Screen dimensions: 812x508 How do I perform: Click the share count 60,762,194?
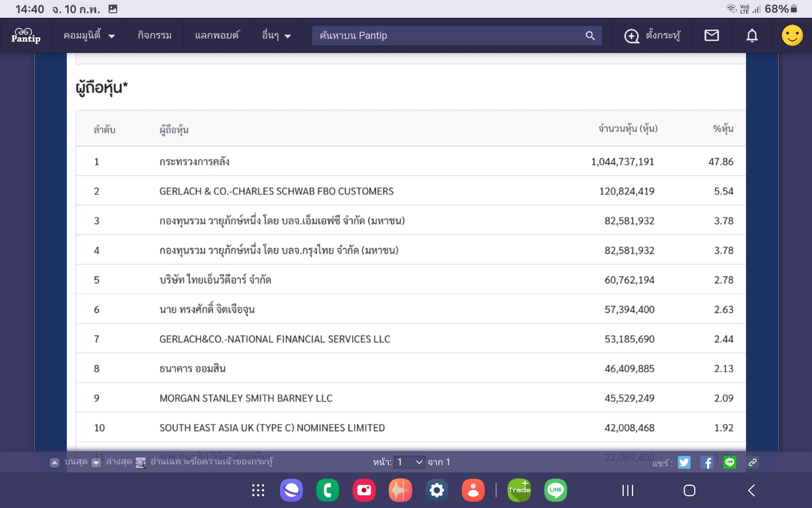coord(629,280)
